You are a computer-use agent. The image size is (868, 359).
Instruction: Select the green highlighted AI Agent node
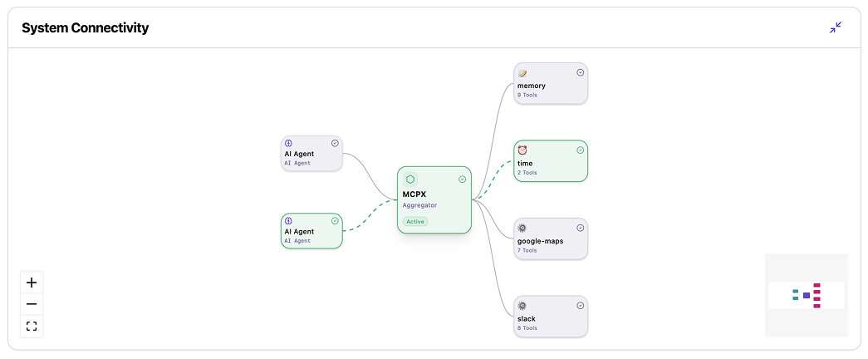click(x=311, y=231)
